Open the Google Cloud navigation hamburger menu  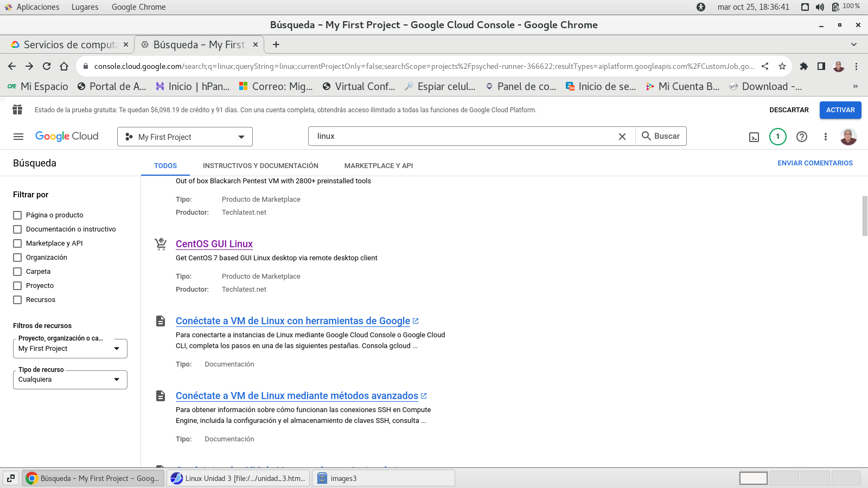(18, 137)
